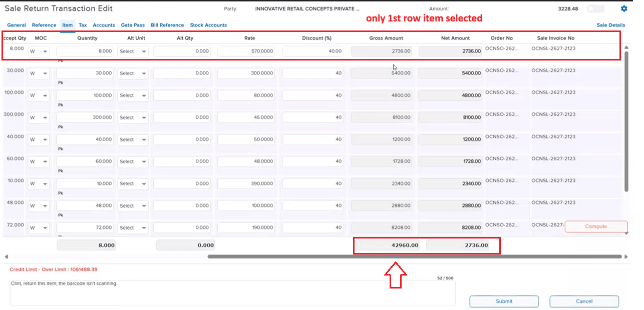This screenshot has height=310, width=644.
Task: Click the Rate field showing 100.0000
Action: coord(246,205)
